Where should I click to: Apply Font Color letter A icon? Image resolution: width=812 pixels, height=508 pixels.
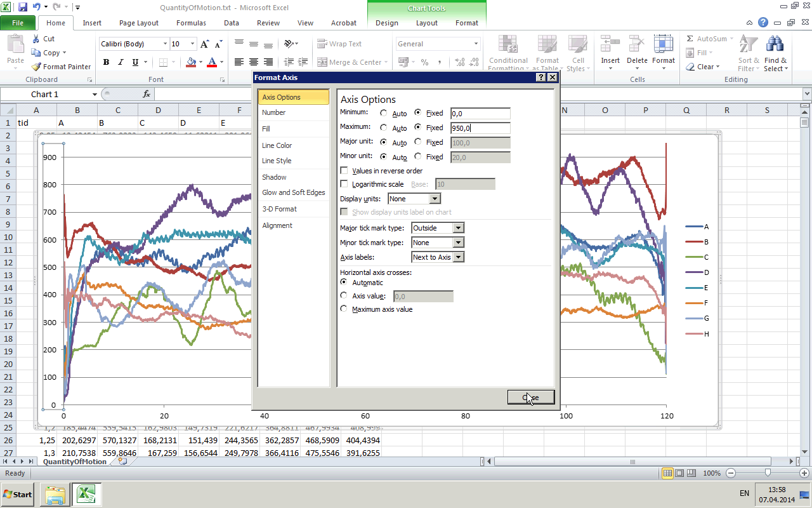(211, 62)
